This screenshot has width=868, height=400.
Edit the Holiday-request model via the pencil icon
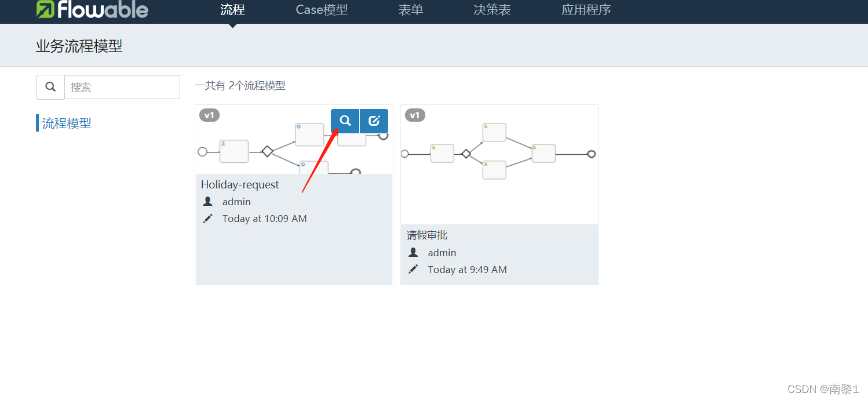[374, 121]
